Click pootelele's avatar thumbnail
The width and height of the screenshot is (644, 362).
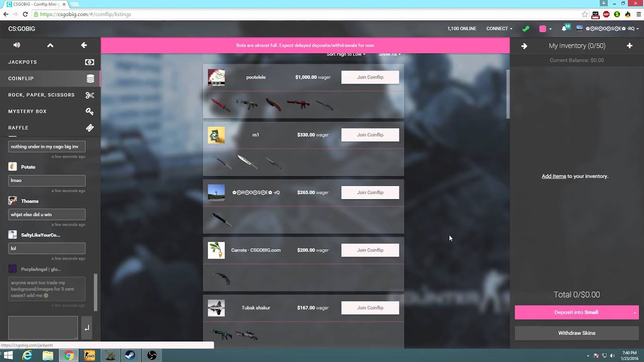point(216,77)
